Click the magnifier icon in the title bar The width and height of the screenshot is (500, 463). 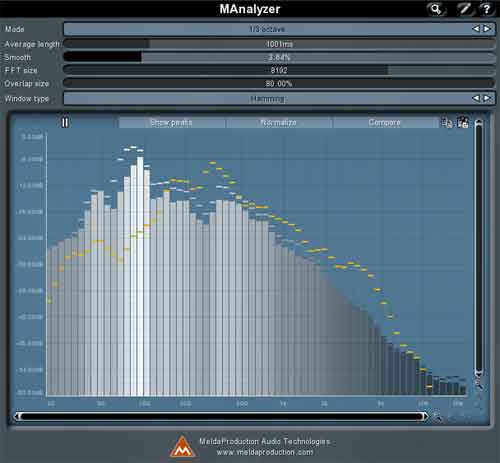click(436, 9)
